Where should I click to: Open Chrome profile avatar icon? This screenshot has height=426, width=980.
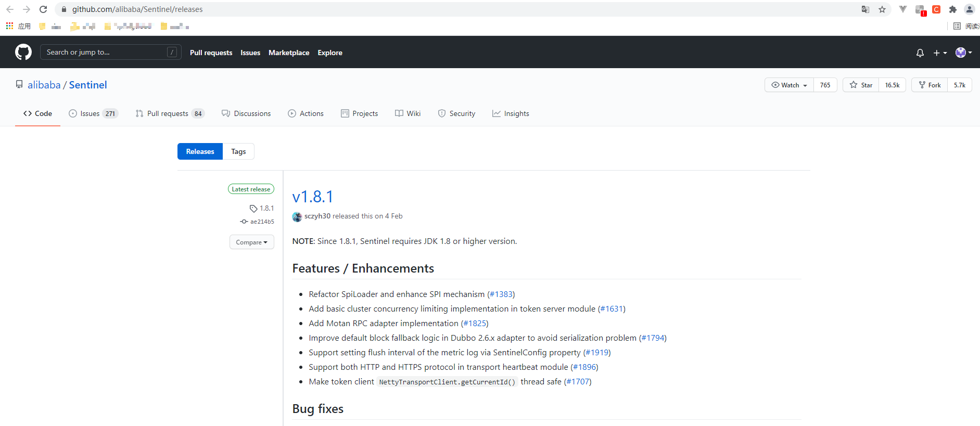pyautogui.click(x=970, y=9)
